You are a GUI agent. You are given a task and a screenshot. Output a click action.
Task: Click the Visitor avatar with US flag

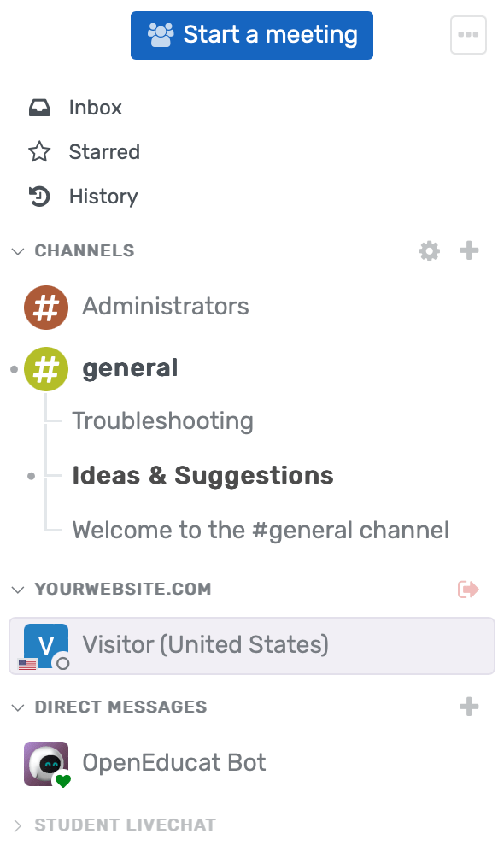point(45,645)
